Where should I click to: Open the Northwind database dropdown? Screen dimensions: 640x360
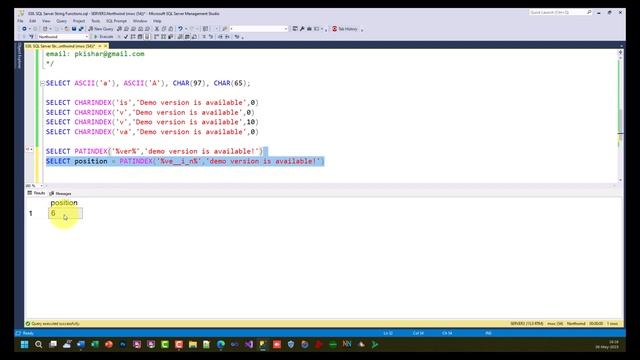coord(63,37)
